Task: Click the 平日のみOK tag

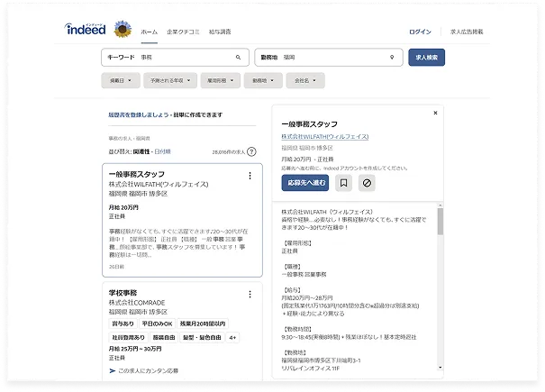Action: tap(157, 324)
